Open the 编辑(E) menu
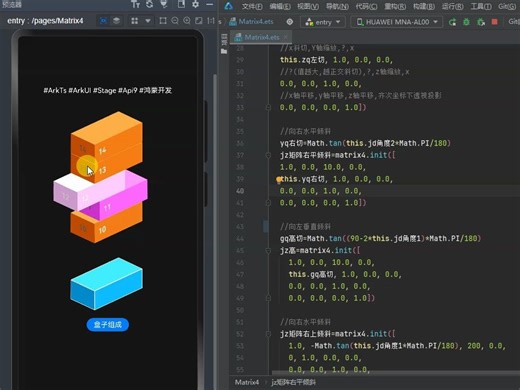Image resolution: width=520 pixels, height=390 pixels. pos(280,6)
